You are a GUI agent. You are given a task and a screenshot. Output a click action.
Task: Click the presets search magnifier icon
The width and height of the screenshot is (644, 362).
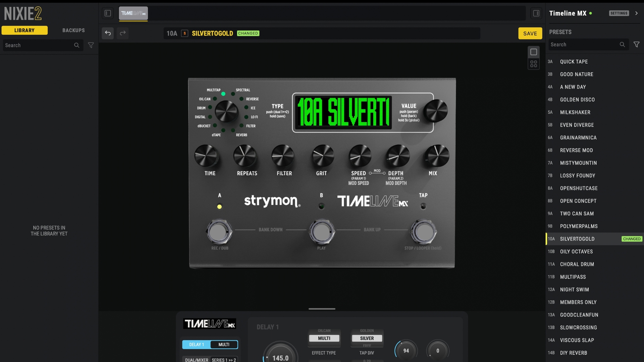(x=622, y=44)
